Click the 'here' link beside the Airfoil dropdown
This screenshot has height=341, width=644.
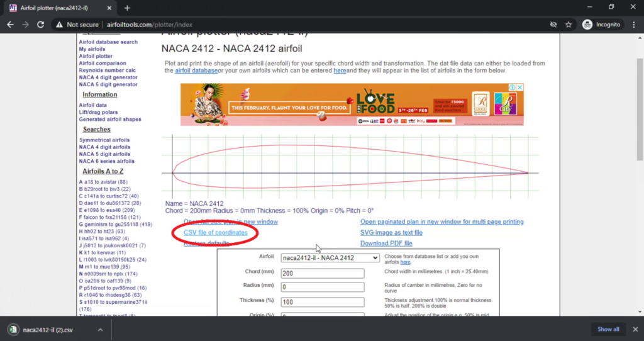(406, 262)
